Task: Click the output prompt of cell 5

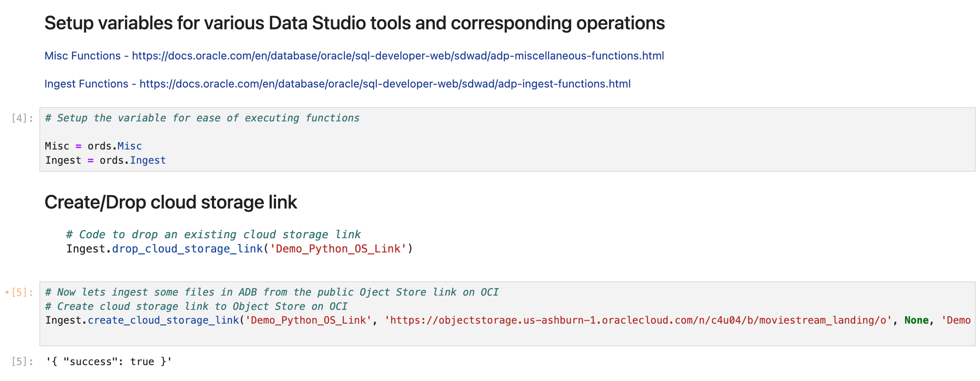Action: pos(22,361)
